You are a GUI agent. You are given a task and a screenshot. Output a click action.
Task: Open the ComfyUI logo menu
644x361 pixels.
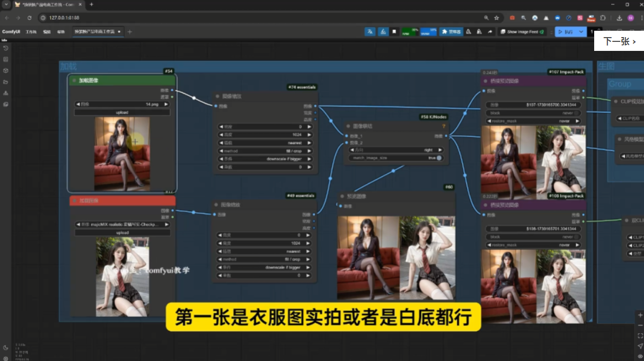click(x=11, y=32)
